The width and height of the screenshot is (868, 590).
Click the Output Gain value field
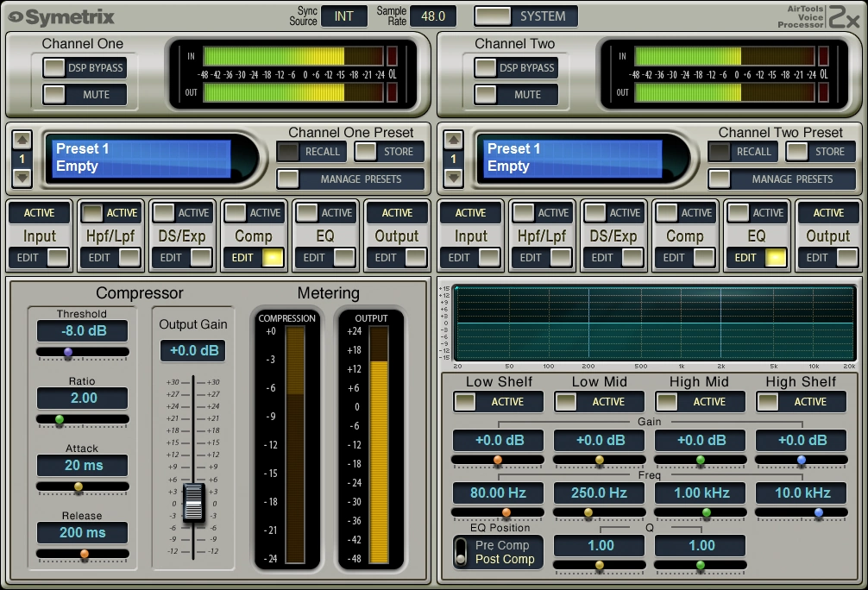click(x=193, y=351)
